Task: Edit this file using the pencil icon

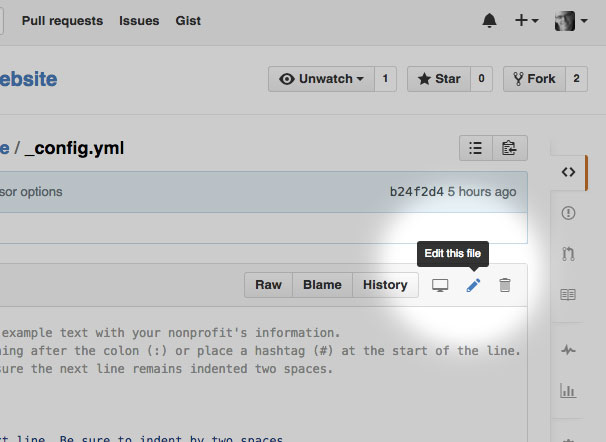Action: [x=473, y=286]
